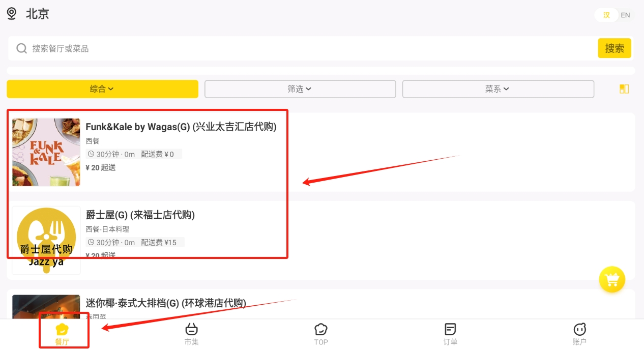Screen dimensions: 644x349
Task: Click 配送费 ¥15 delivery fee text
Action: click(159, 243)
